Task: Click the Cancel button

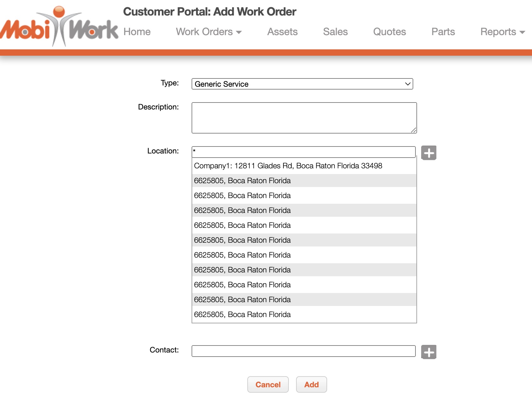Action: click(x=268, y=384)
